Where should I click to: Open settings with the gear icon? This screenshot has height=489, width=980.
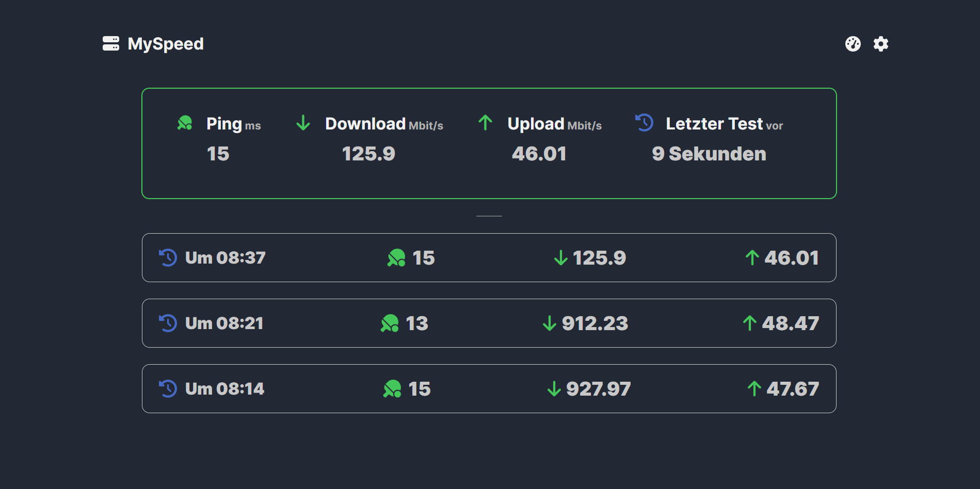[880, 44]
